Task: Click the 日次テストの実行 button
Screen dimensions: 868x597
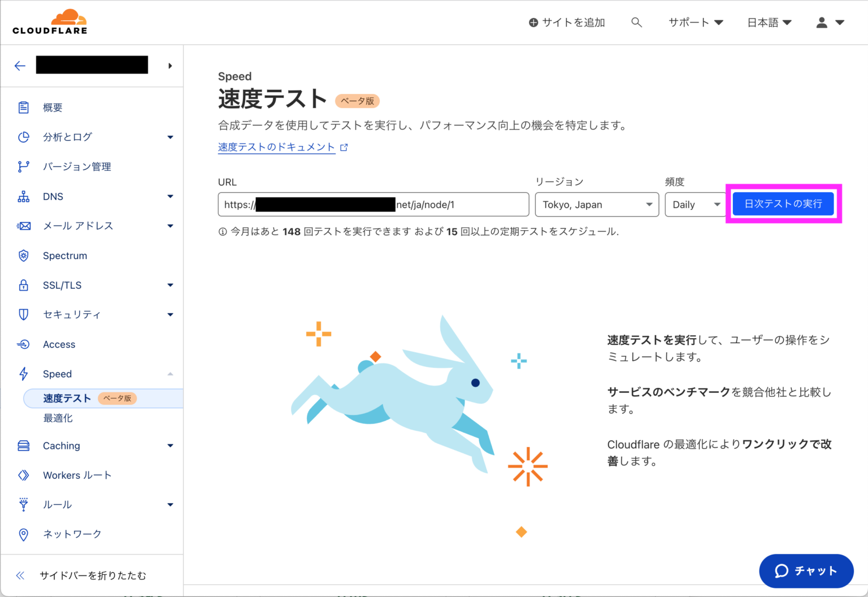Action: (x=783, y=204)
